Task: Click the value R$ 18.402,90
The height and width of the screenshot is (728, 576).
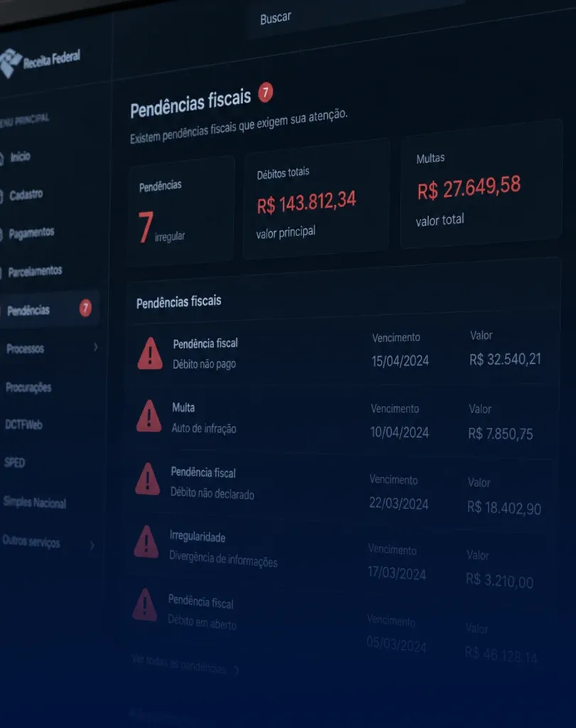Action: point(504,508)
